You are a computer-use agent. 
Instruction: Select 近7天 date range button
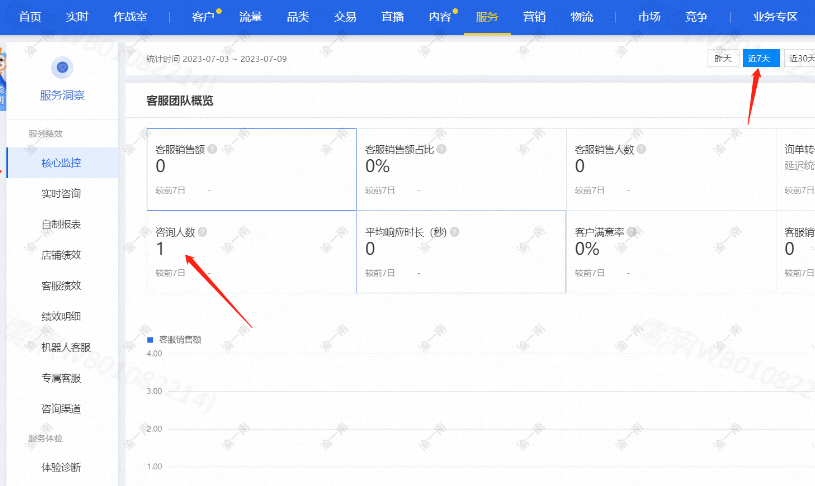click(x=761, y=58)
